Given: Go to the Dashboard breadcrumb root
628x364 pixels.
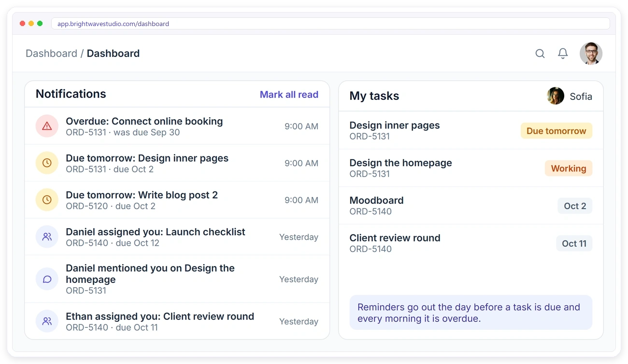Looking at the screenshot, I should click(x=51, y=54).
